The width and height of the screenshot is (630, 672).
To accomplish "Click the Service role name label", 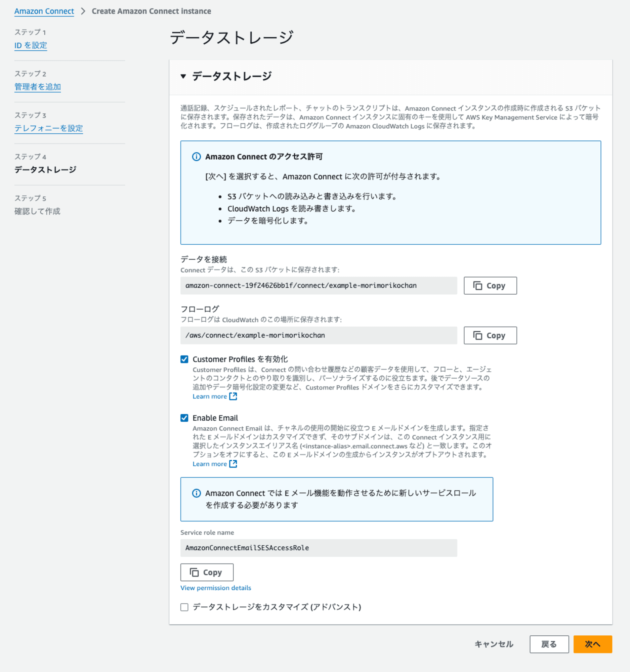I will pos(207,533).
